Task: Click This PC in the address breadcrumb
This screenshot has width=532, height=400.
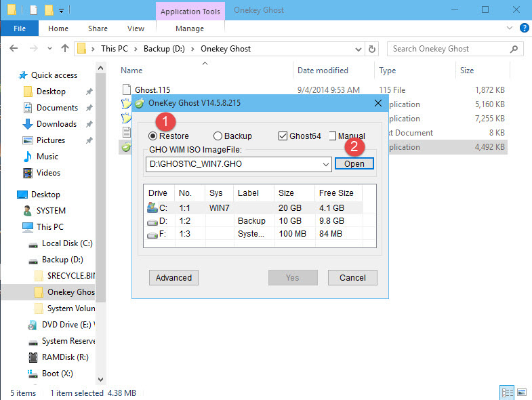Action: coord(115,49)
